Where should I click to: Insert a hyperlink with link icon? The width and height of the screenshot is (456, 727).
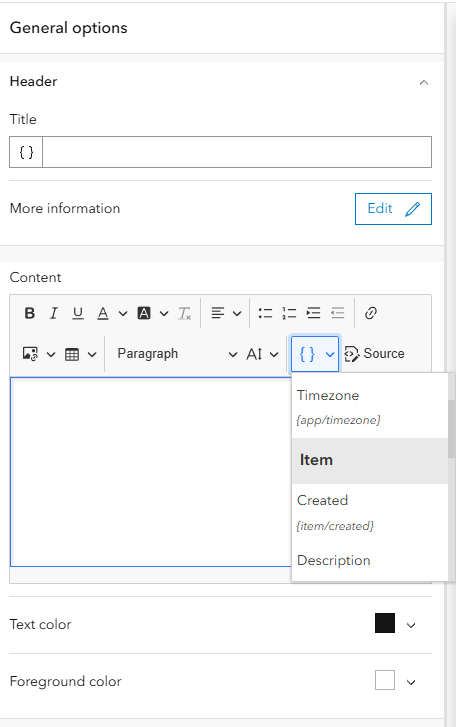(370, 313)
